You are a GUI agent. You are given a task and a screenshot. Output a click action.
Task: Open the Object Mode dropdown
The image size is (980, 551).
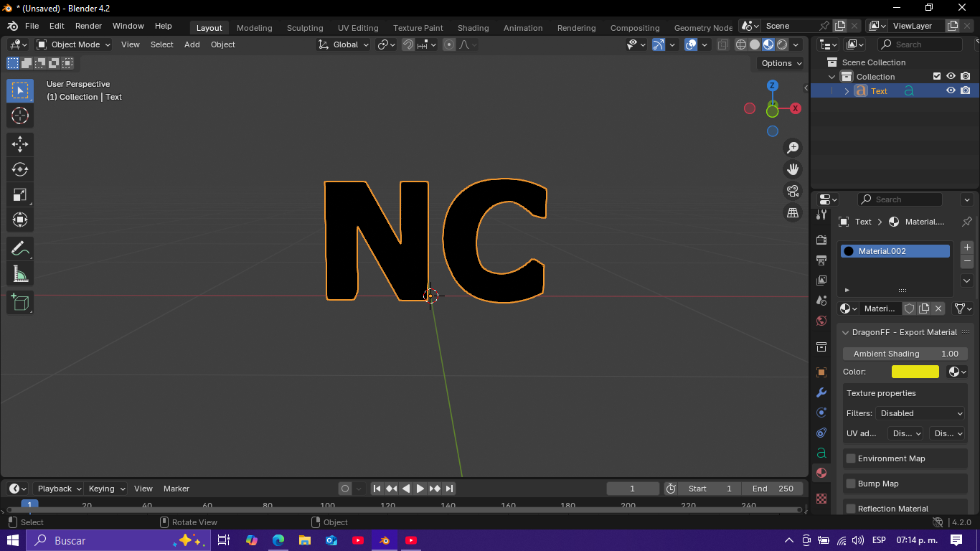[x=73, y=44]
